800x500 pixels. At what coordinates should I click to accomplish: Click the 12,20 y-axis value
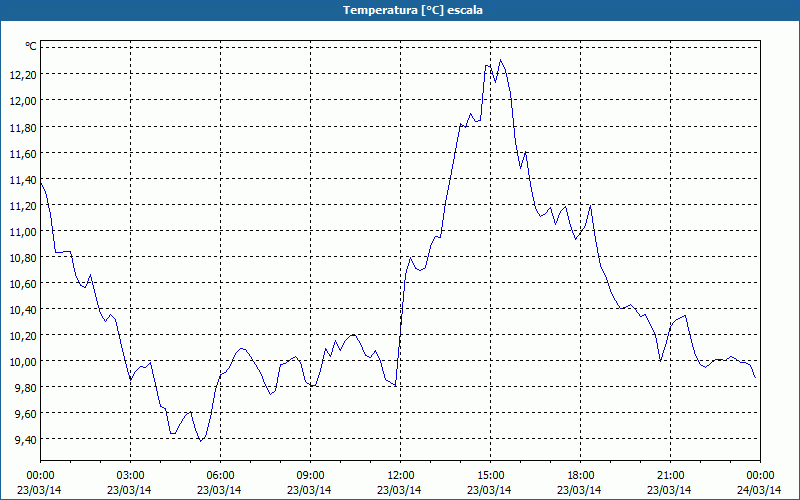[23, 75]
